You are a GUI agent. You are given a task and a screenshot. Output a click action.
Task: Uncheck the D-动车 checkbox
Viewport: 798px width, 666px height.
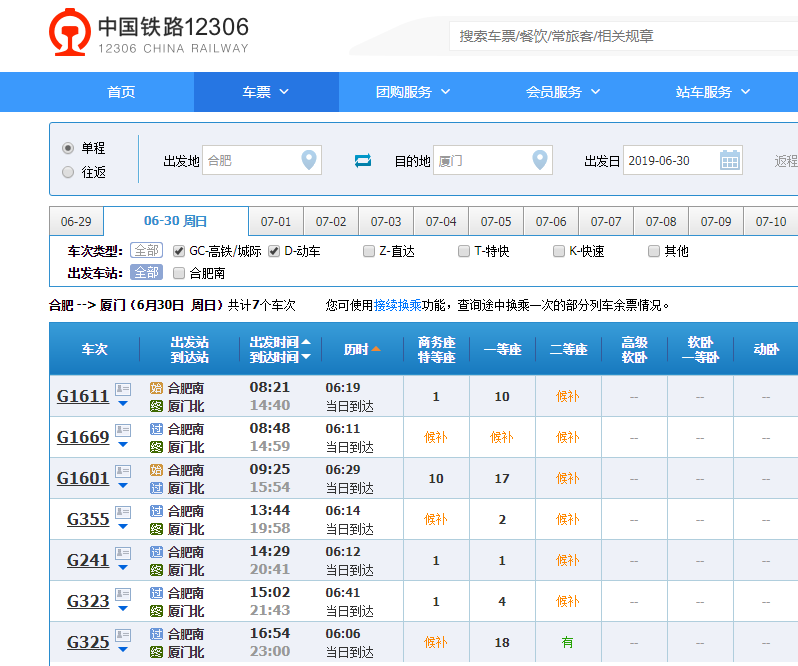[274, 251]
